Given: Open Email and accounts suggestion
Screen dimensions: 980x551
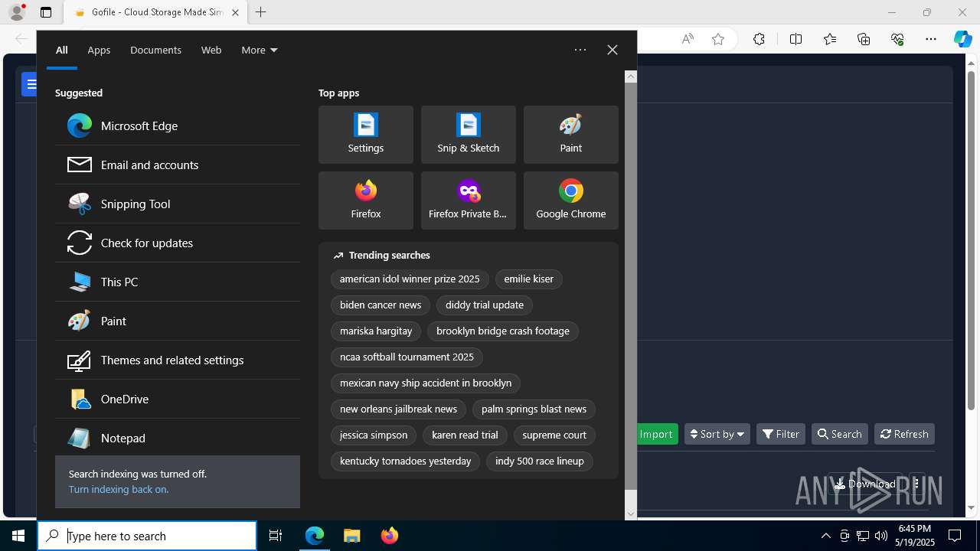Looking at the screenshot, I should click(178, 165).
